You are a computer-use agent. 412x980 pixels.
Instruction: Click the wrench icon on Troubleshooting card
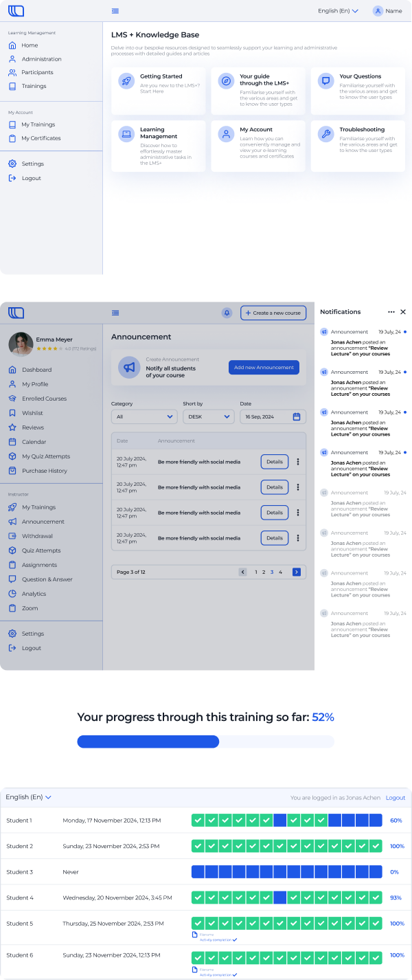(x=325, y=133)
